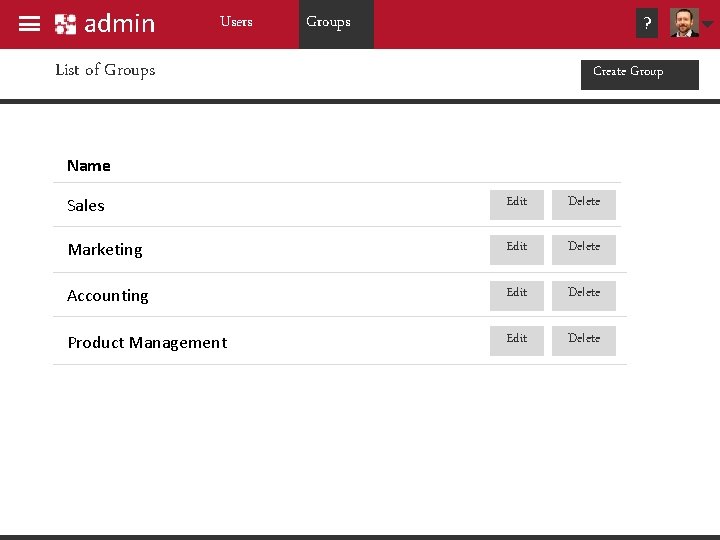Delete the Product Management group

(x=584, y=341)
